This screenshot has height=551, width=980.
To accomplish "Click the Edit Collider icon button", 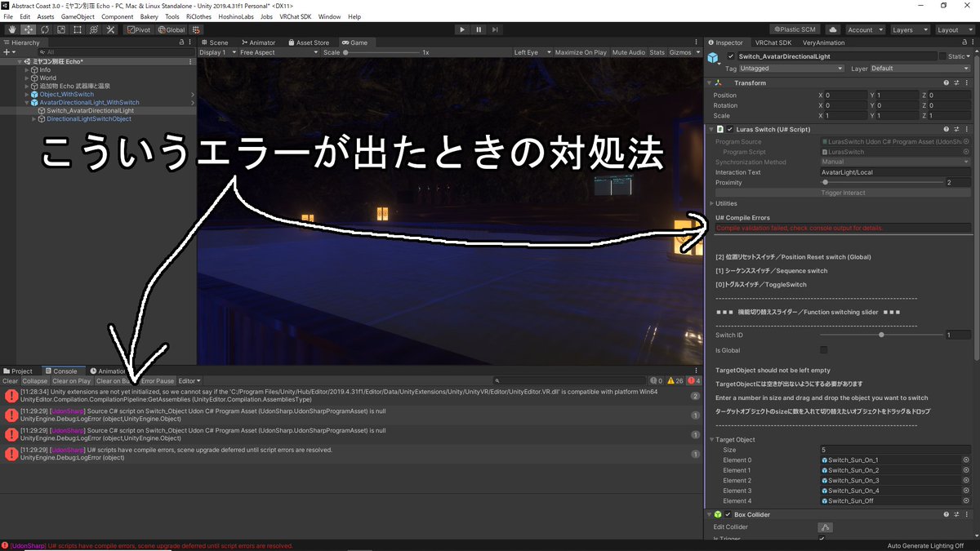I will point(826,527).
